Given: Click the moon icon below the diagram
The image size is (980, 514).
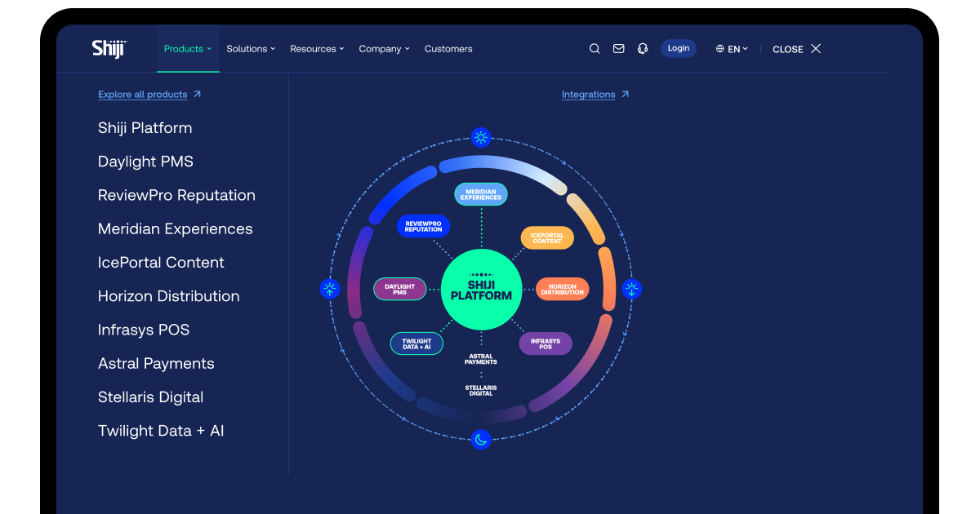Looking at the screenshot, I should 481,440.
